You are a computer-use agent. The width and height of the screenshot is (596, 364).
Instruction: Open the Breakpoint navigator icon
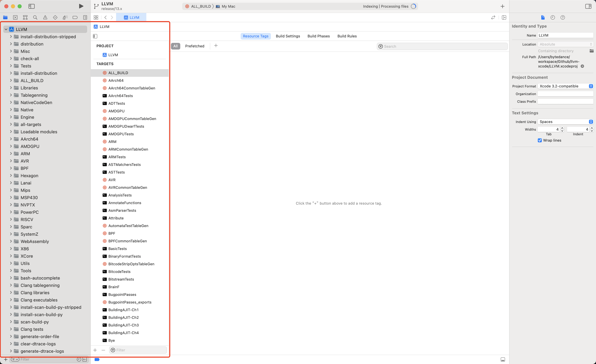[x=75, y=17]
